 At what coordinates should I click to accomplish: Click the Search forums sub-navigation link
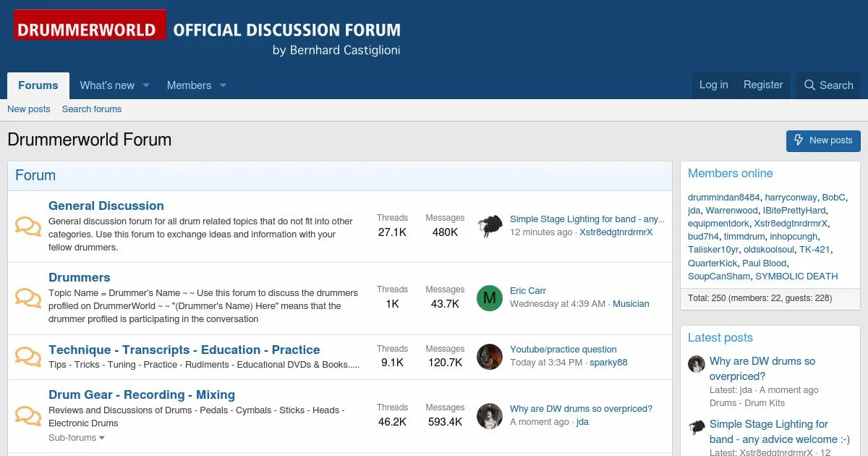coord(92,109)
